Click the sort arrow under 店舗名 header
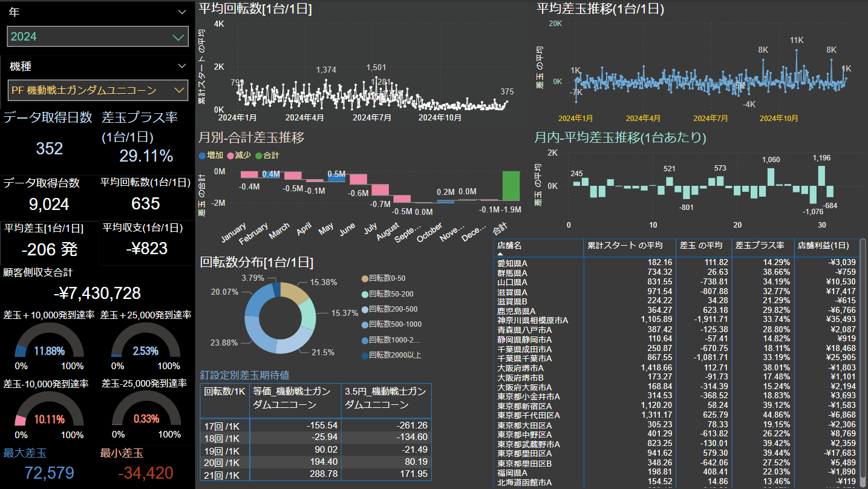 pyautogui.click(x=500, y=254)
